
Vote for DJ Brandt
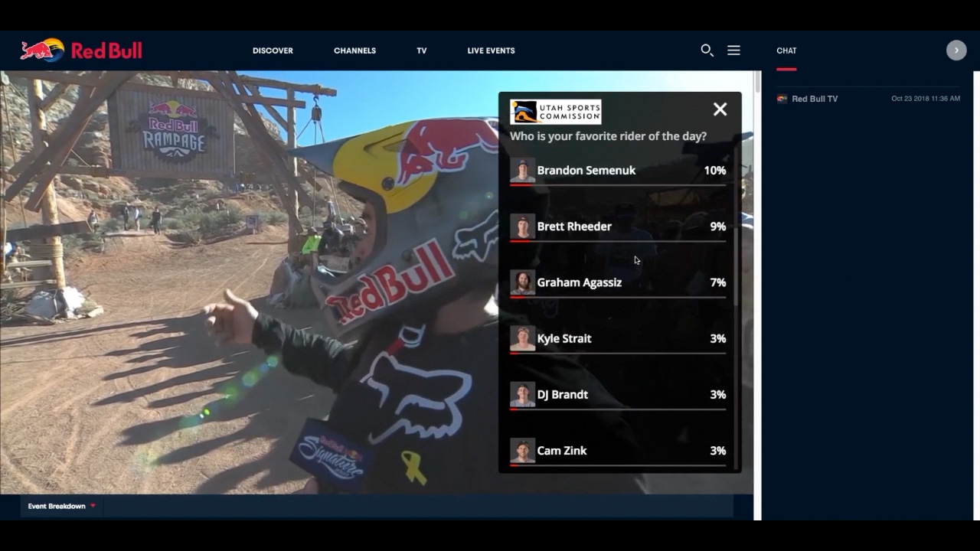[618, 395]
